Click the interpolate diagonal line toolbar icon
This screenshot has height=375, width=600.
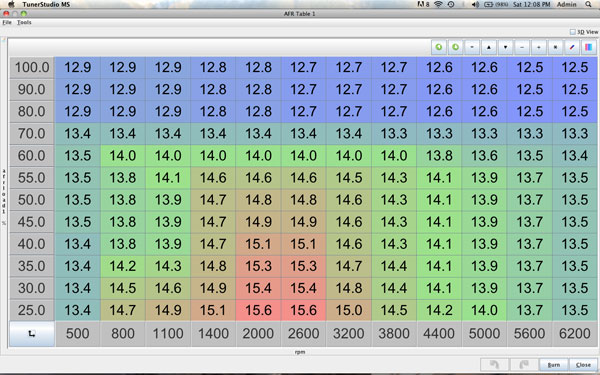(572, 47)
